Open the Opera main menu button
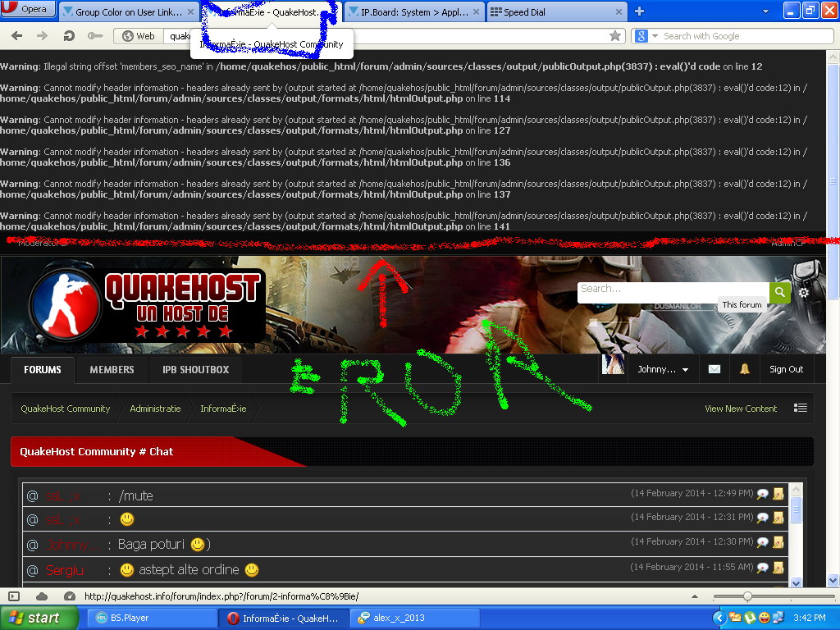The image size is (840, 630). pos(28,9)
